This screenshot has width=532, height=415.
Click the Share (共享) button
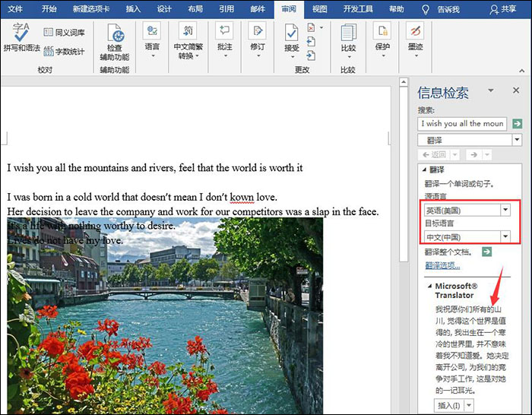coord(503,10)
